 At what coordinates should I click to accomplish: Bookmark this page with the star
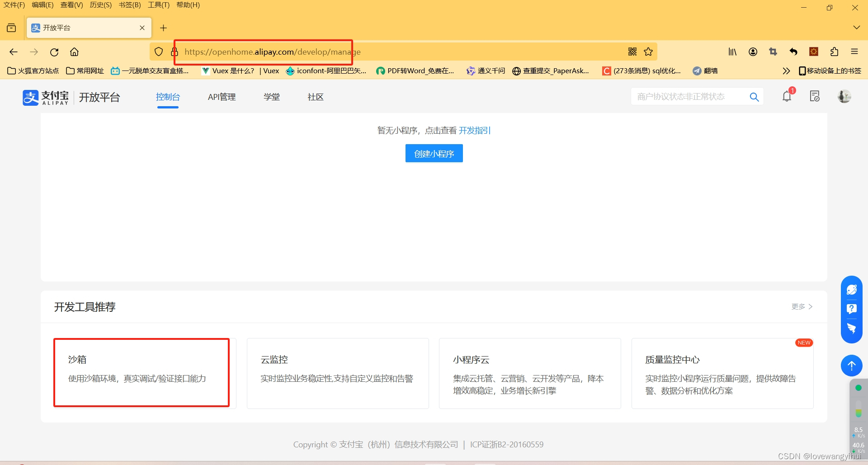(x=648, y=52)
